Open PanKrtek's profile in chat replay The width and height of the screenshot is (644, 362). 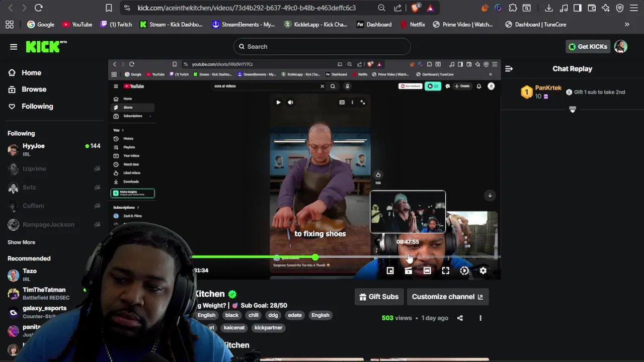coord(548,87)
